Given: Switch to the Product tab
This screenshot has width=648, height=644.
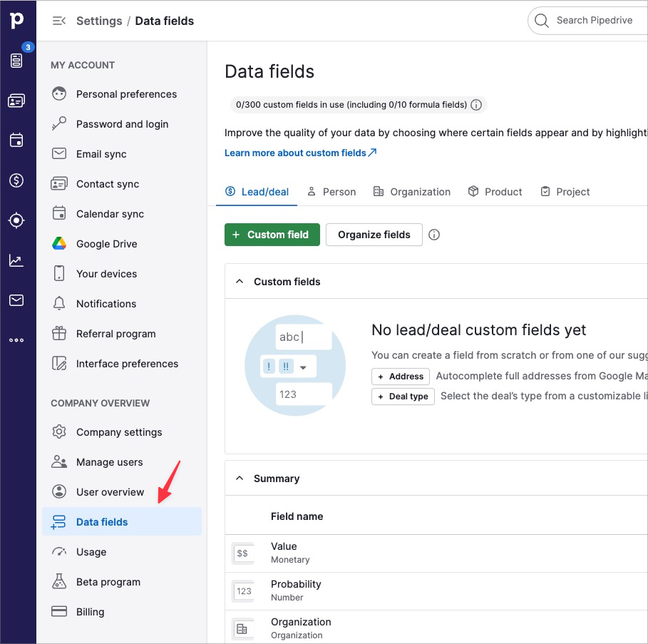Looking at the screenshot, I should tap(495, 192).
